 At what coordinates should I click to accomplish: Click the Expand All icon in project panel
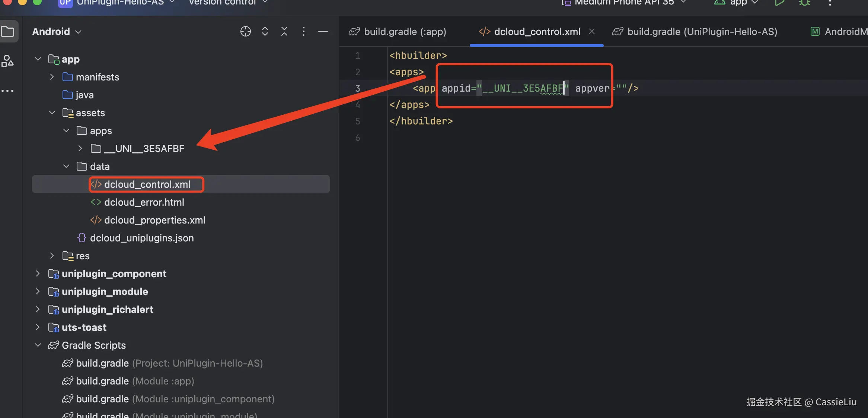point(265,32)
